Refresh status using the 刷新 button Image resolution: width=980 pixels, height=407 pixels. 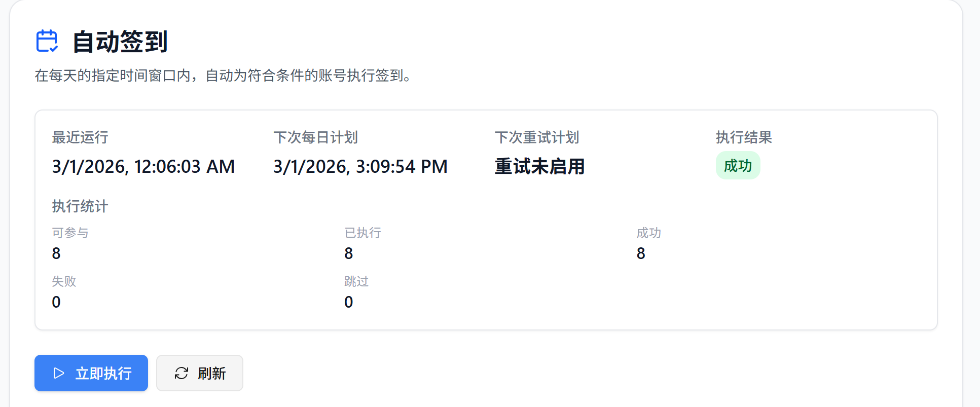200,373
